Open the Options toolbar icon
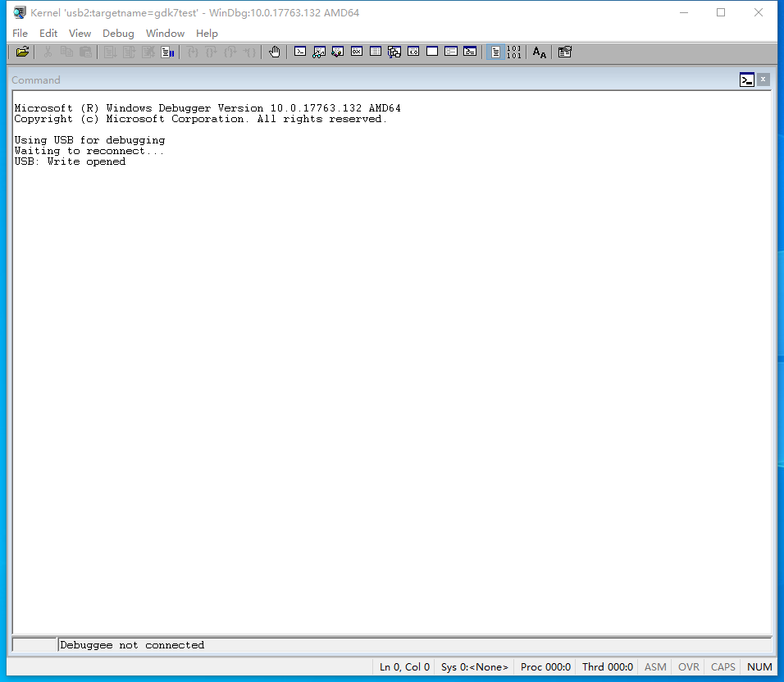Screen dimensions: 784x682 564,52
